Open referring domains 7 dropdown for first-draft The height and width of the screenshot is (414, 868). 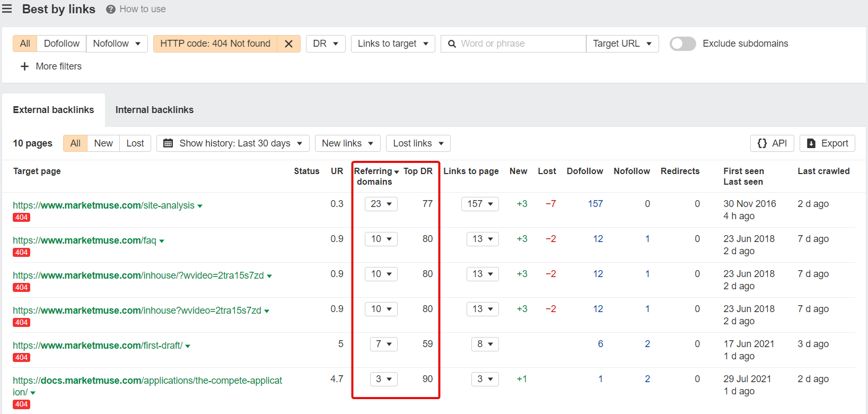coord(384,344)
